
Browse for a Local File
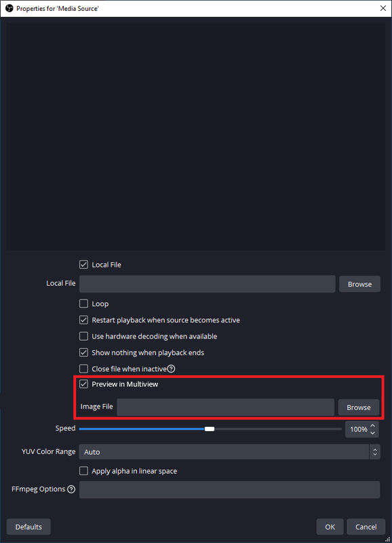359,284
